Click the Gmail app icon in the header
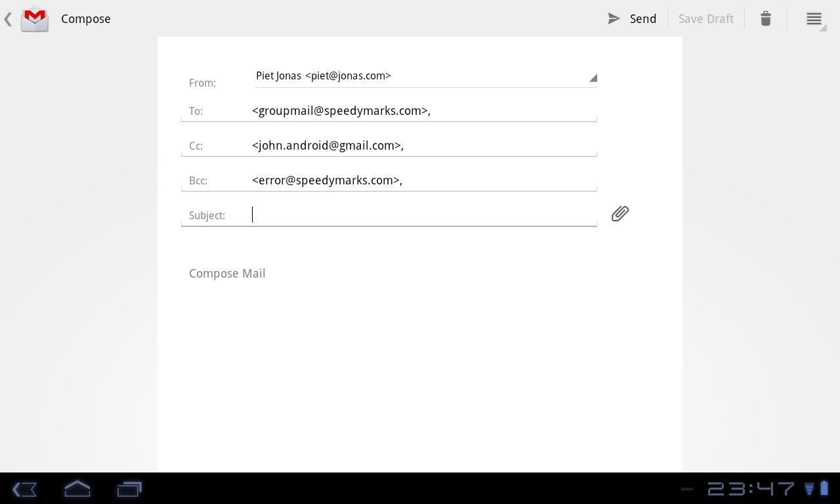 point(34,18)
